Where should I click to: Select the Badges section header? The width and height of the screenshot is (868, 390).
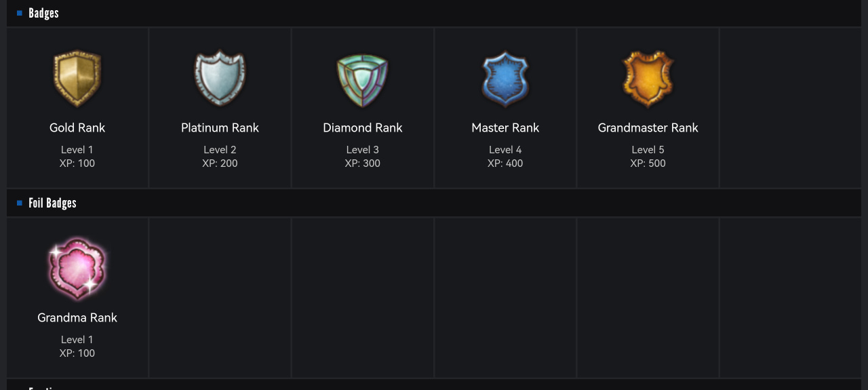click(43, 13)
